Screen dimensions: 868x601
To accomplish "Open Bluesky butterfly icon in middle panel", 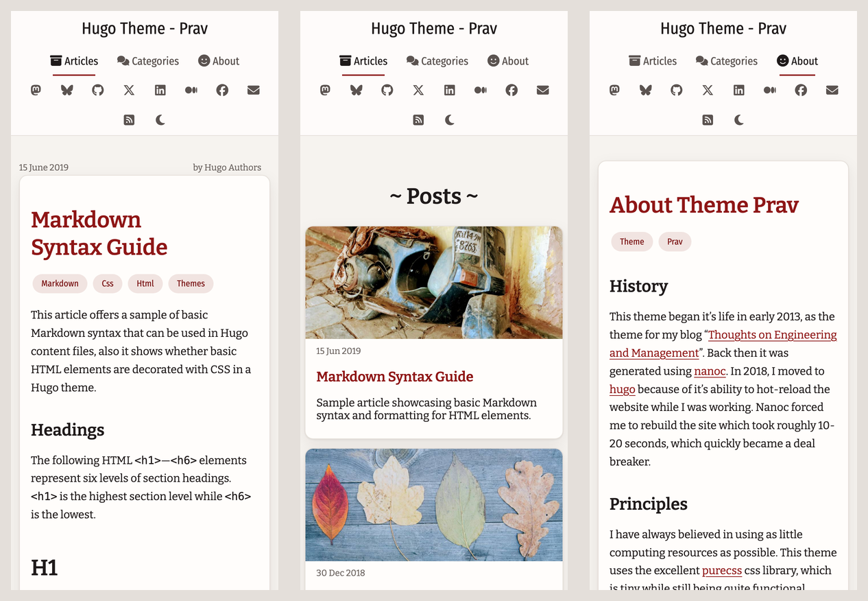I will coord(356,90).
